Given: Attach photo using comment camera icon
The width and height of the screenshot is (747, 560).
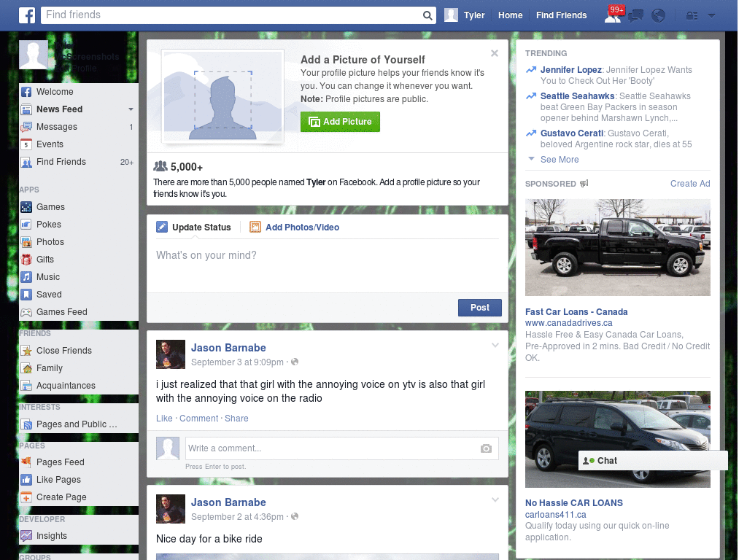Looking at the screenshot, I should click(x=486, y=448).
